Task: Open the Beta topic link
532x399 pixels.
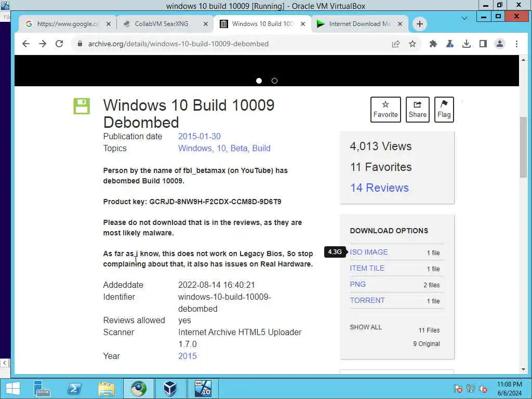Action: 240,148
